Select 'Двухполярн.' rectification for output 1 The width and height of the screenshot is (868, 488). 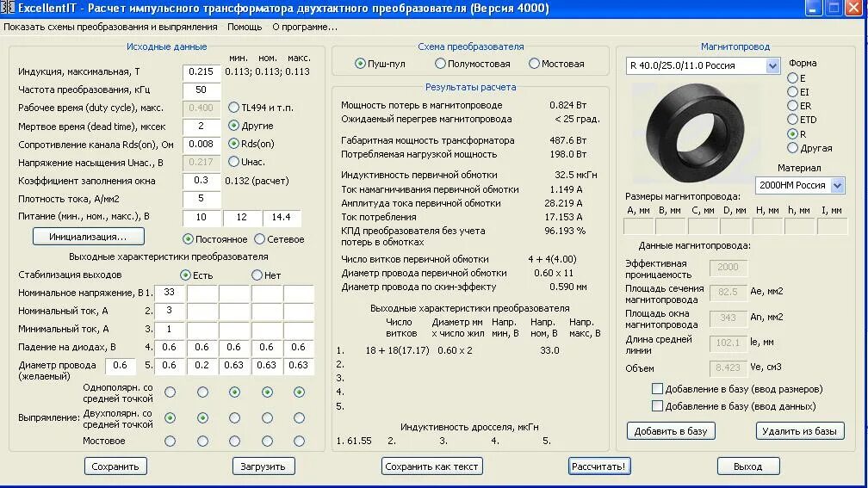click(x=170, y=417)
